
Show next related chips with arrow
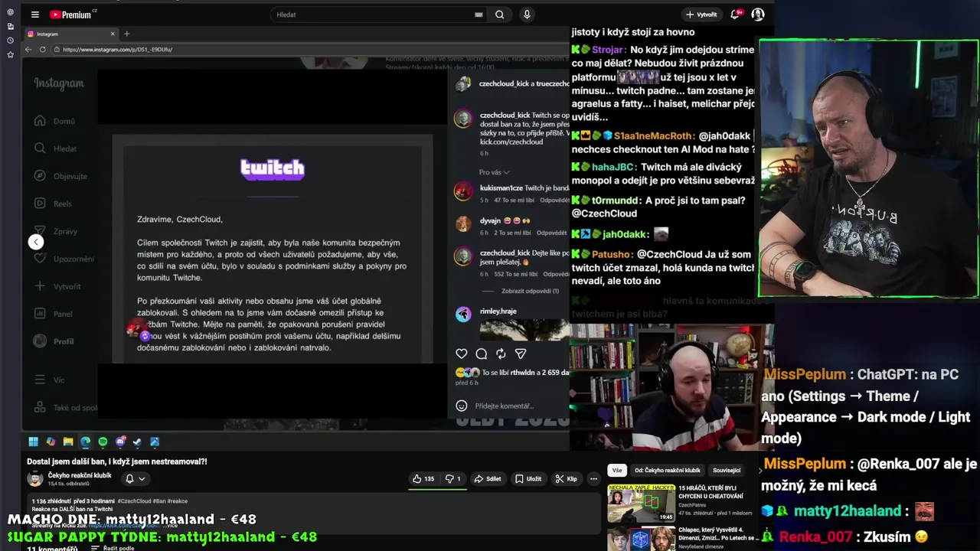coord(759,471)
